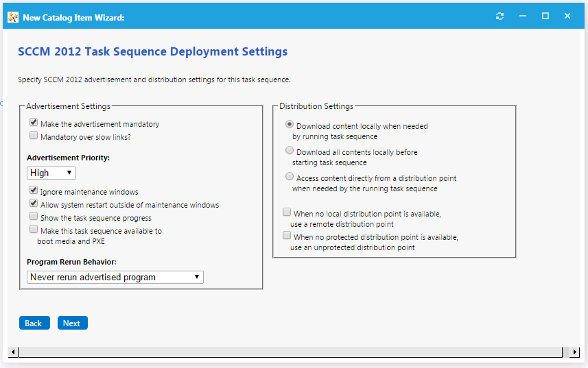Check task sequence available to boot media and PXE
This screenshot has height=368, width=588.
[x=34, y=230]
